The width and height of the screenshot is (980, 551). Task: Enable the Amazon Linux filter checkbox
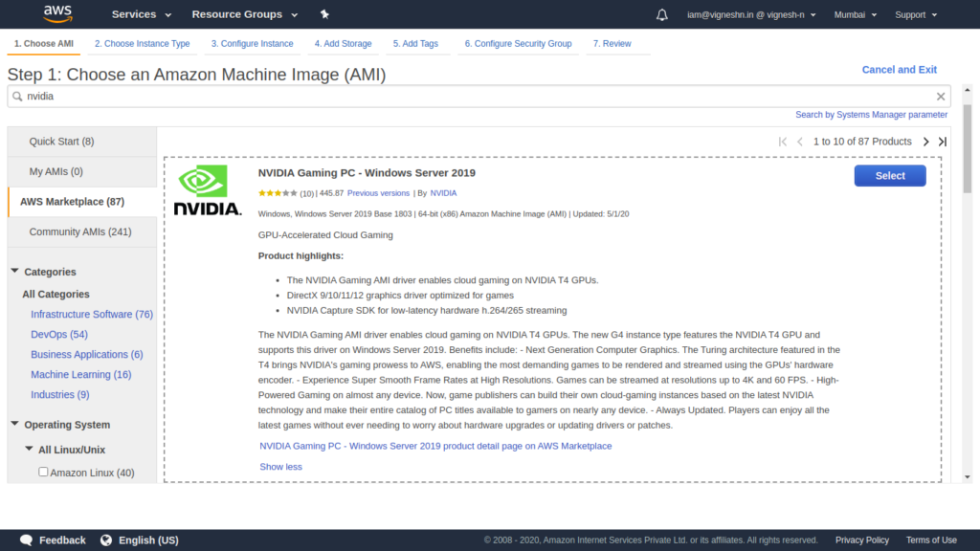43,472
